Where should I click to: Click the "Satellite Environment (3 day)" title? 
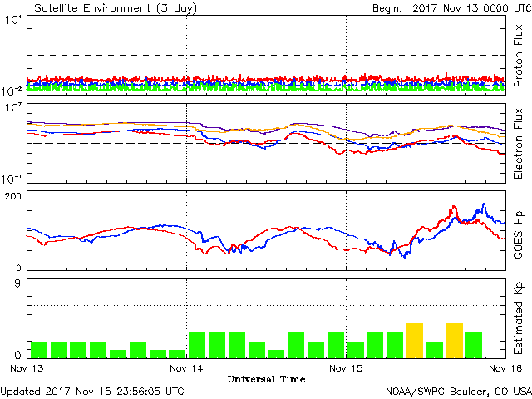point(116,8)
